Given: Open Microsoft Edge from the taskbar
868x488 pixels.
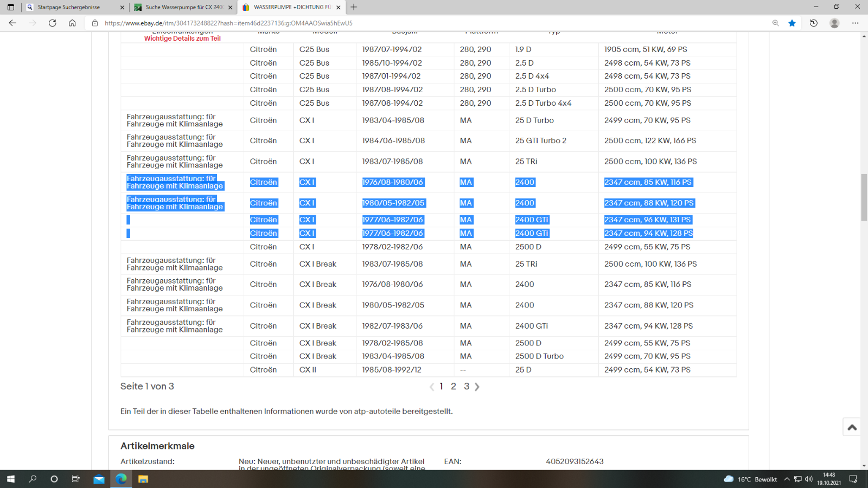Looking at the screenshot, I should 121,479.
